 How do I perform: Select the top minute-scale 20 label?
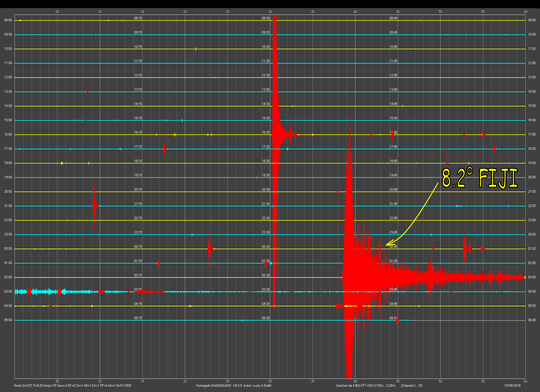185,12
